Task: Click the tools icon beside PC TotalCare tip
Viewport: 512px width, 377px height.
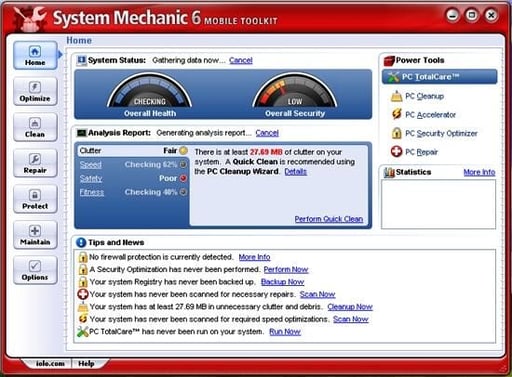Action: 83,332
